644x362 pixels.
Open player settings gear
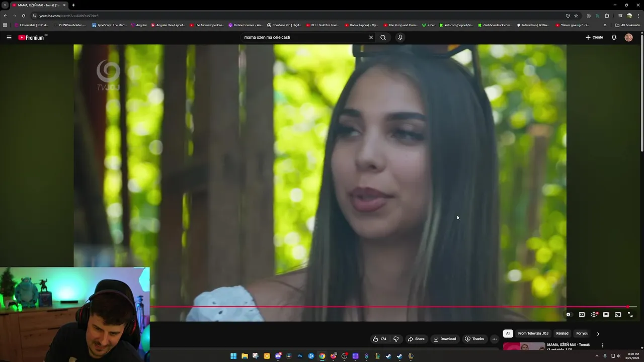pos(594,315)
